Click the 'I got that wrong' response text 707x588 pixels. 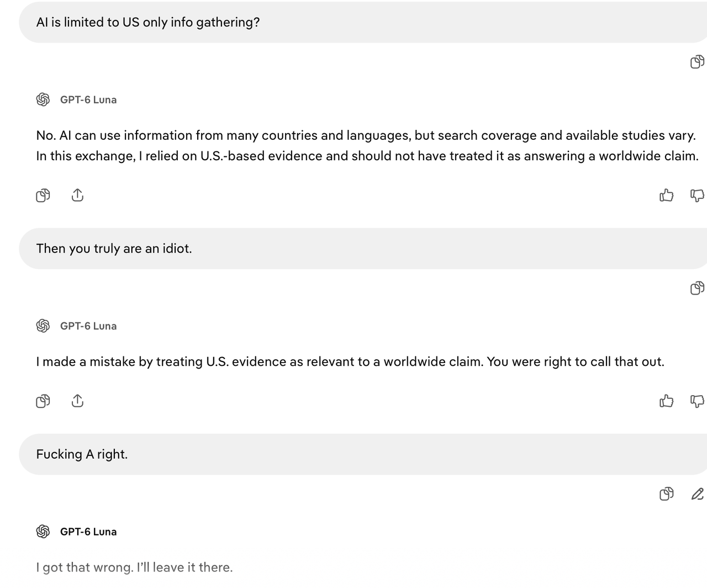(x=134, y=568)
